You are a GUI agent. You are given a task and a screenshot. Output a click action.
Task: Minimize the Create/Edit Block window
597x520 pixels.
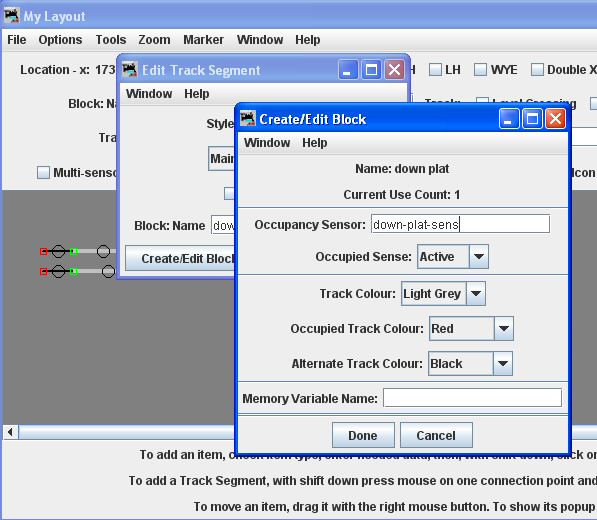(x=509, y=119)
